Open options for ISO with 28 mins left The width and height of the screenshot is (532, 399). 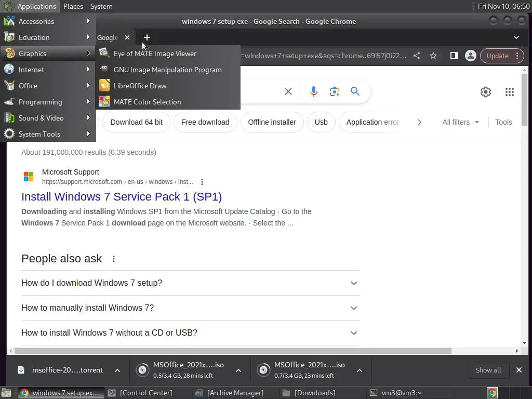[x=238, y=370]
